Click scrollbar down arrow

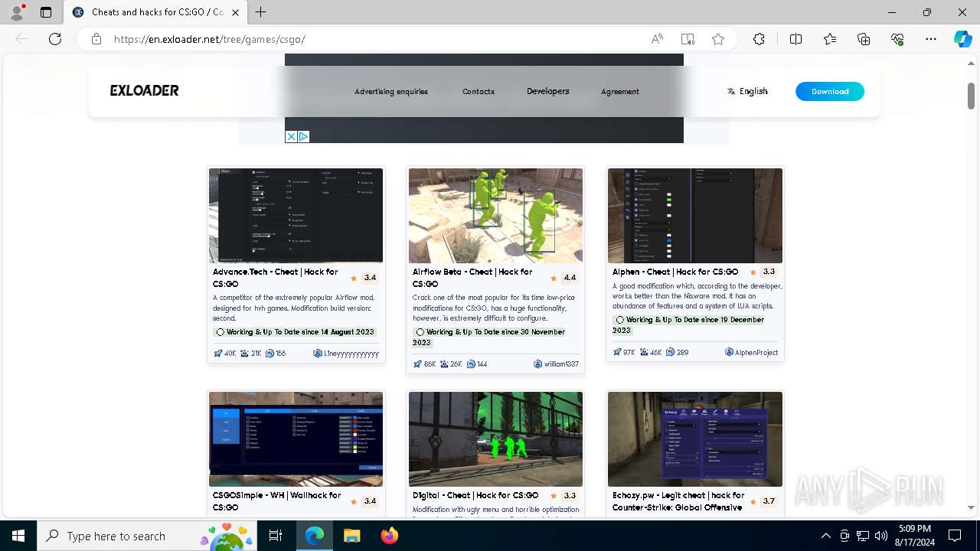(971, 507)
